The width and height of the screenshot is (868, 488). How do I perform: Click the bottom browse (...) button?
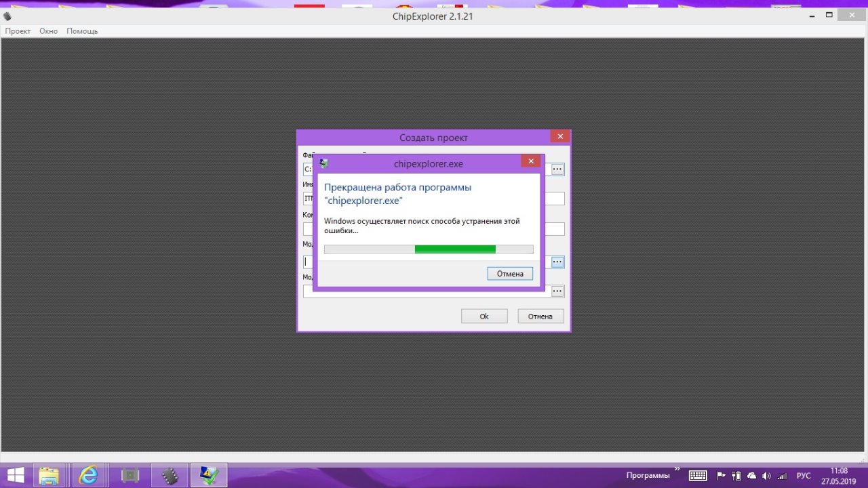click(557, 291)
